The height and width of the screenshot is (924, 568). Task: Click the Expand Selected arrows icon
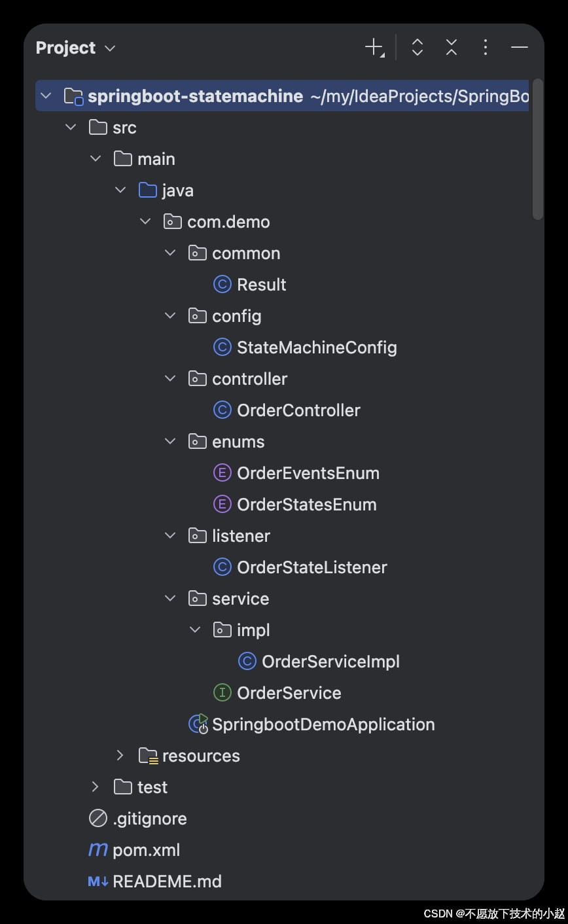[417, 47]
